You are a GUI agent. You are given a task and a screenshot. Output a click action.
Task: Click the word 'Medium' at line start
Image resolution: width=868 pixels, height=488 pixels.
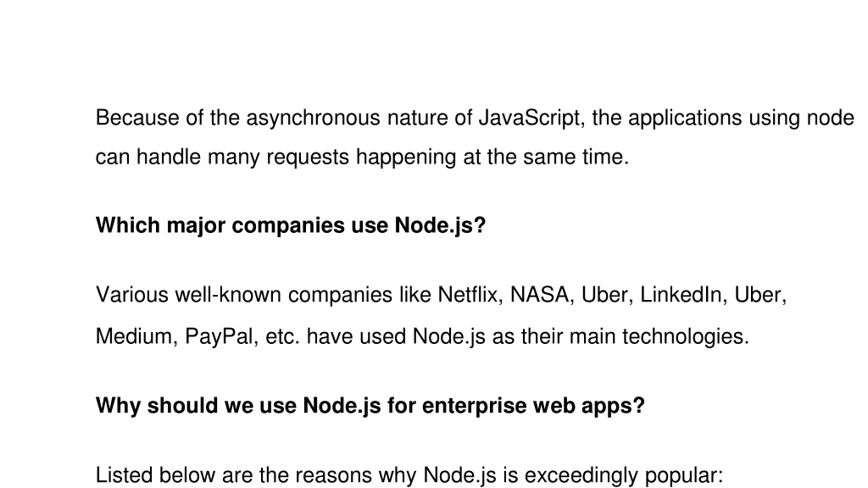pyautogui.click(x=136, y=337)
